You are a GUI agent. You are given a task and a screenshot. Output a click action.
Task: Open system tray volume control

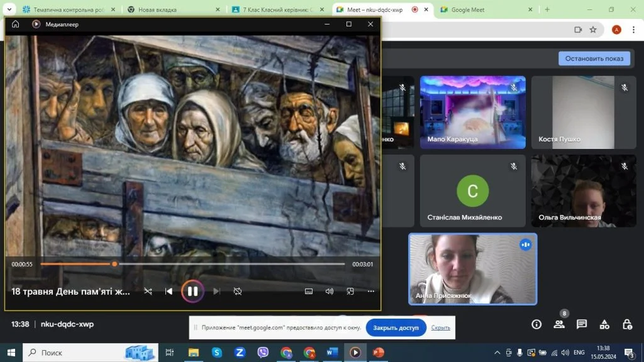pyautogui.click(x=565, y=353)
